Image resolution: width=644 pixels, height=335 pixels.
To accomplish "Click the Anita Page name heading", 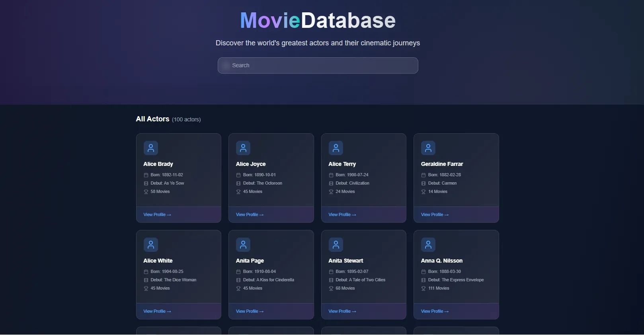I will pyautogui.click(x=250, y=261).
